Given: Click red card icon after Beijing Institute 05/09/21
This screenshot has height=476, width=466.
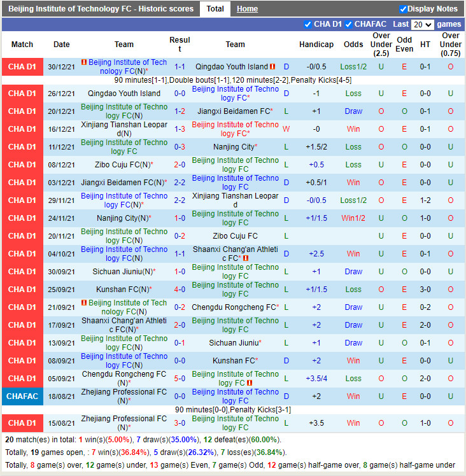Looking at the screenshot, I should [x=250, y=383].
